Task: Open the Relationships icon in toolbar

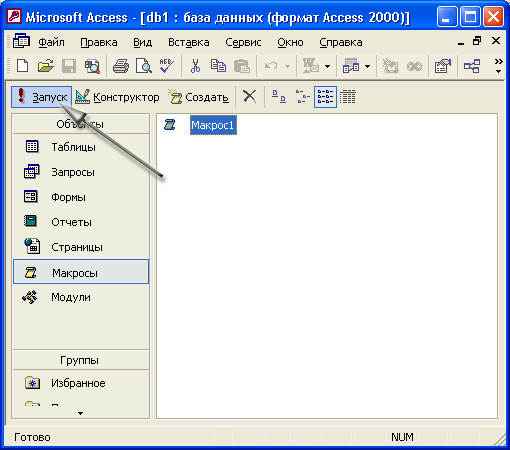Action: tap(472, 66)
